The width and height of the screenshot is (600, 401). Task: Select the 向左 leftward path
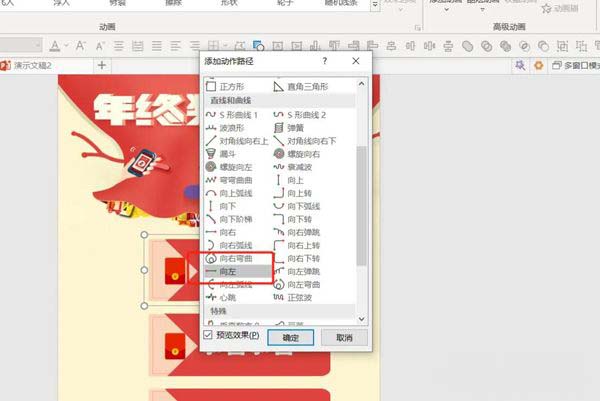tap(237, 271)
